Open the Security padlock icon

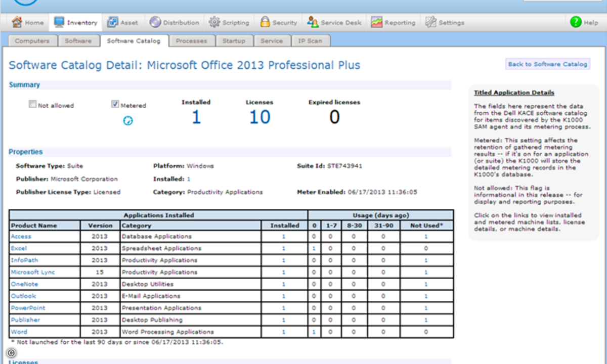(x=265, y=22)
